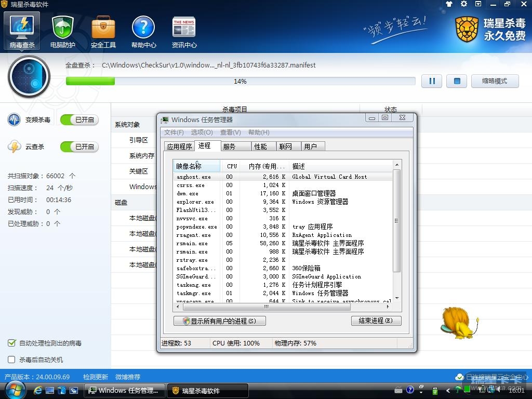Click 瑞星杀毒软件 taskbar button
This screenshot has height=399, width=532.
tap(207, 391)
